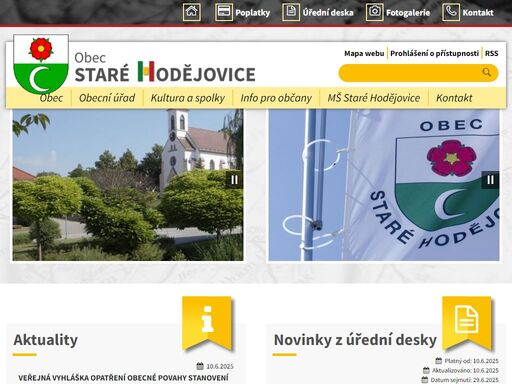Open the Úřední deska top link
This screenshot has height=384, width=512.
328,13
